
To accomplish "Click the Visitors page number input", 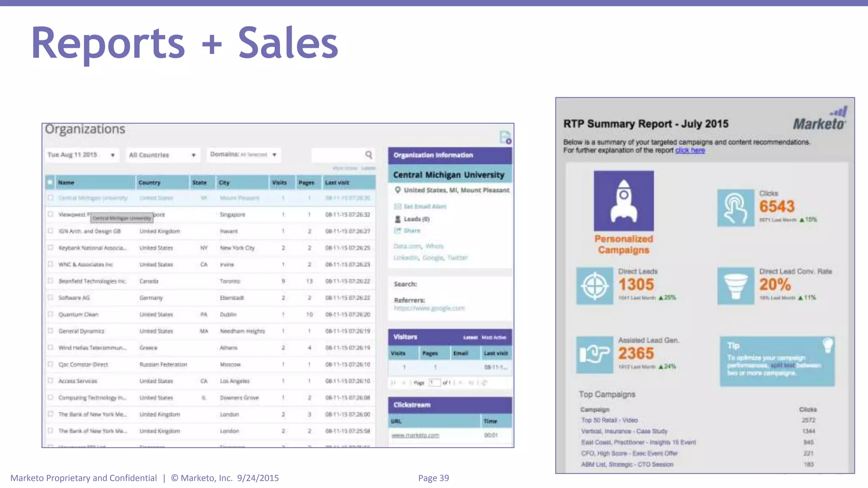I will [434, 383].
